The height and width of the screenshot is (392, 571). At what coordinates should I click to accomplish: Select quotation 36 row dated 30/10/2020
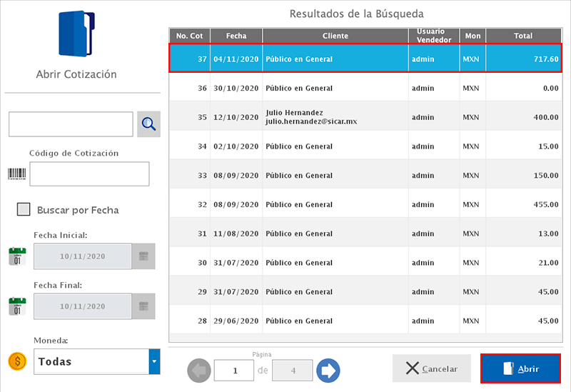coord(365,88)
